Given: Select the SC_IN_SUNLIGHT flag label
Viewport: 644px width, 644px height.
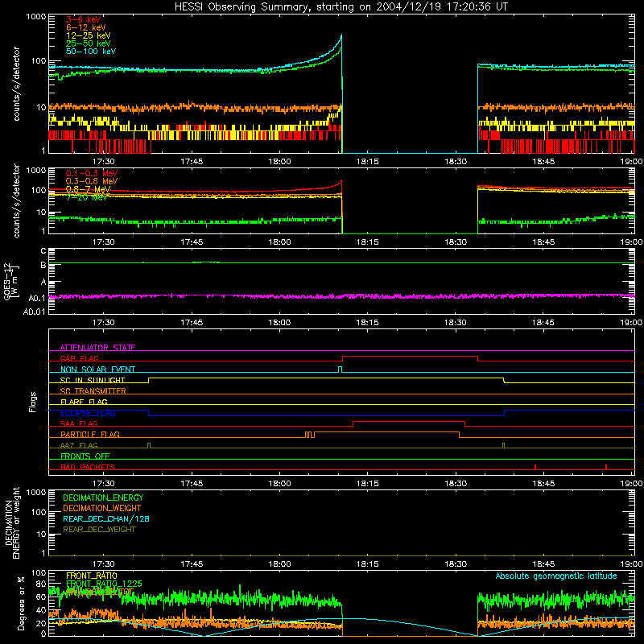Looking at the screenshot, I should pos(93,380).
